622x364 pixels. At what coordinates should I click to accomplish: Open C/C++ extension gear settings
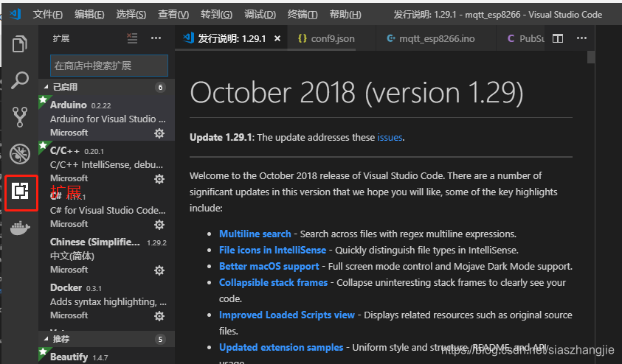(x=159, y=179)
